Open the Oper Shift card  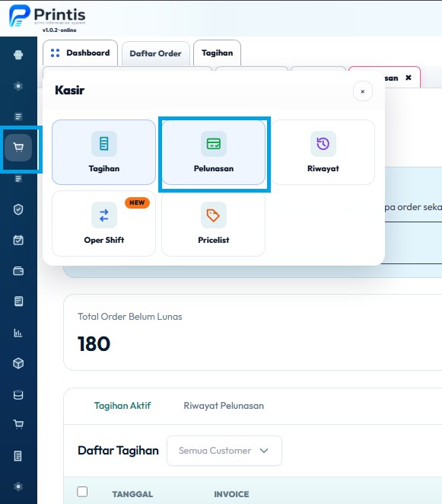pyautogui.click(x=103, y=223)
